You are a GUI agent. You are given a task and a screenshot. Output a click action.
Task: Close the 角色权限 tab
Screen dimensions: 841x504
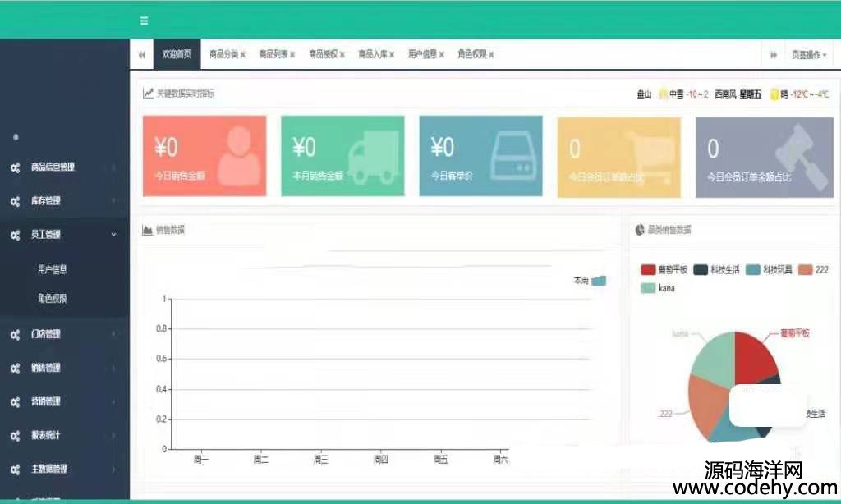pyautogui.click(x=491, y=55)
